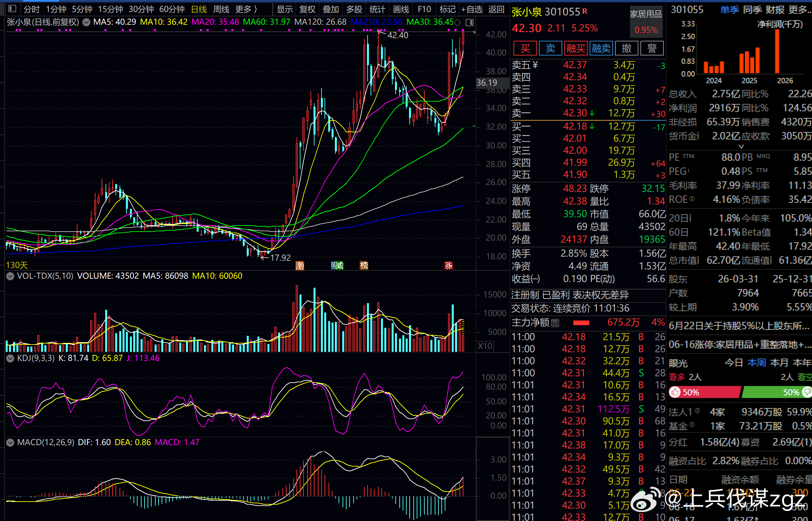Click the 买一 price 42.18
812x521 pixels.
tap(575, 127)
